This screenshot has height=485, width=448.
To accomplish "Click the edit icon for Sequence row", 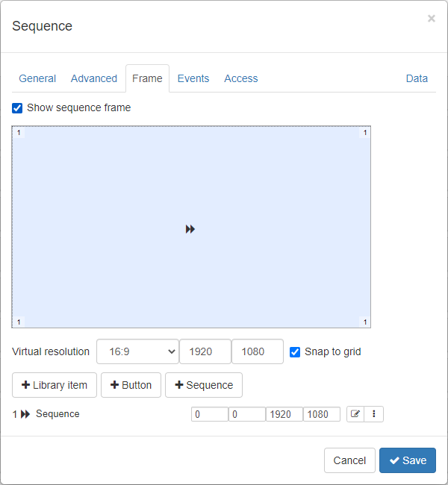I will [355, 414].
